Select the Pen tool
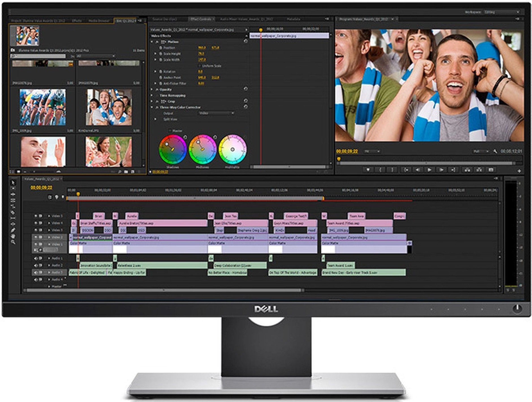This screenshot has height=402, width=532. point(13,230)
